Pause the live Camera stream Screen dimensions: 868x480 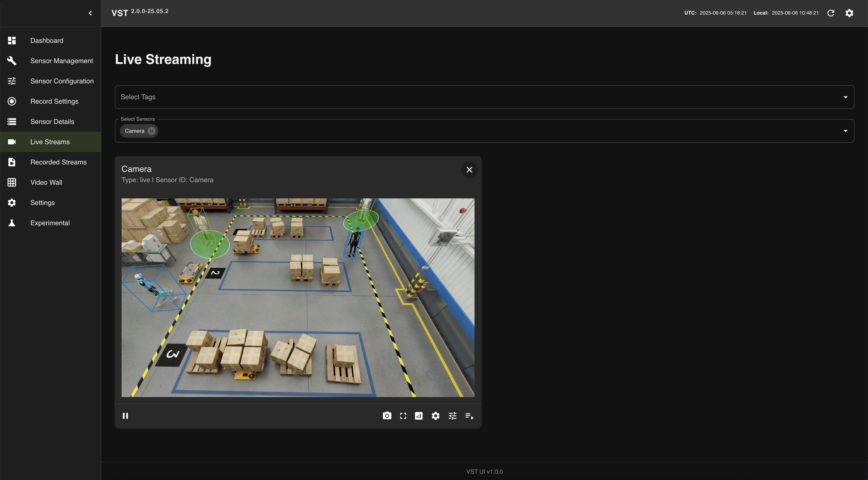(x=125, y=416)
